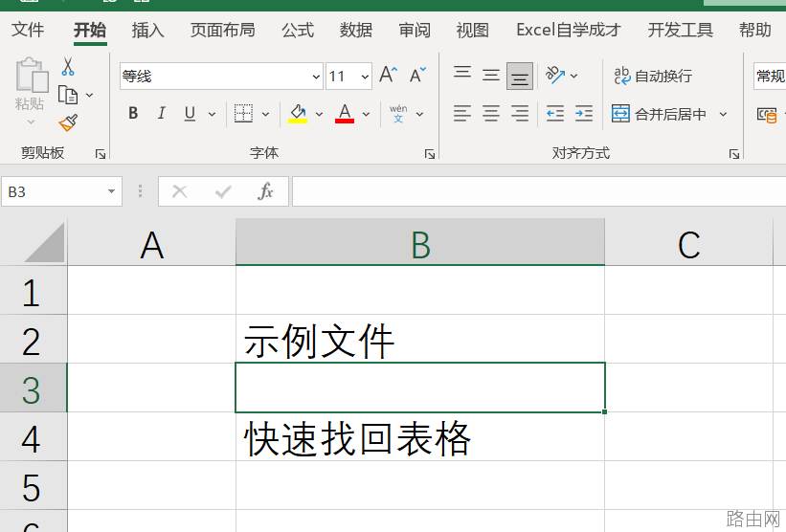
Task: Switch to the 视图 tab
Action: [473, 30]
